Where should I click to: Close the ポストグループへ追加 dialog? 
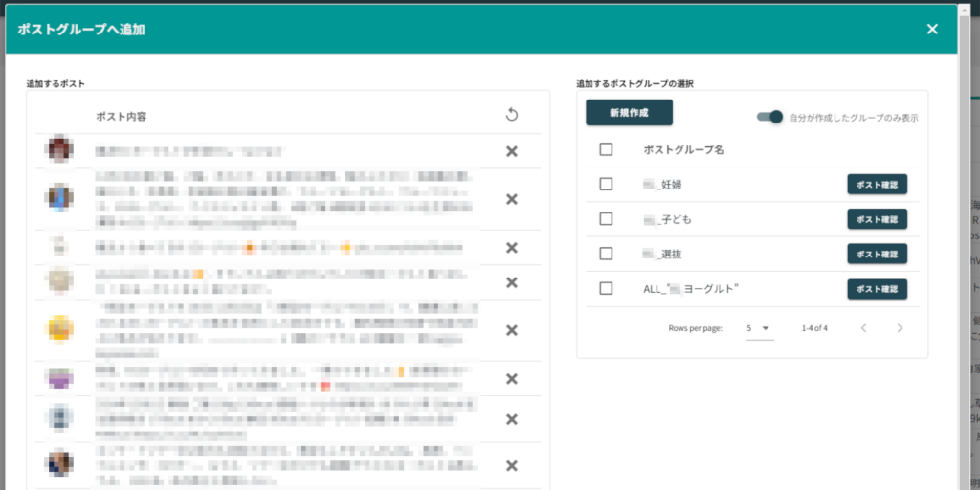[932, 30]
